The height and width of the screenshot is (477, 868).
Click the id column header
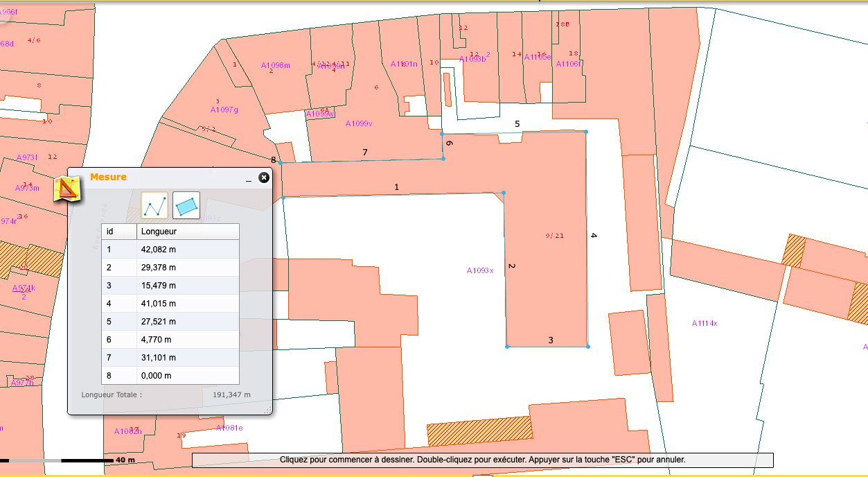pyautogui.click(x=118, y=232)
